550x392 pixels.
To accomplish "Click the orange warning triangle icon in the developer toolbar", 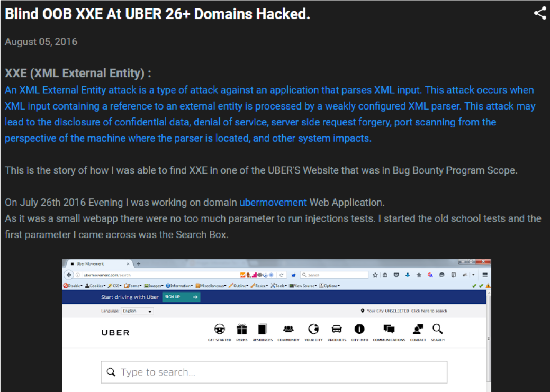I will (x=488, y=286).
